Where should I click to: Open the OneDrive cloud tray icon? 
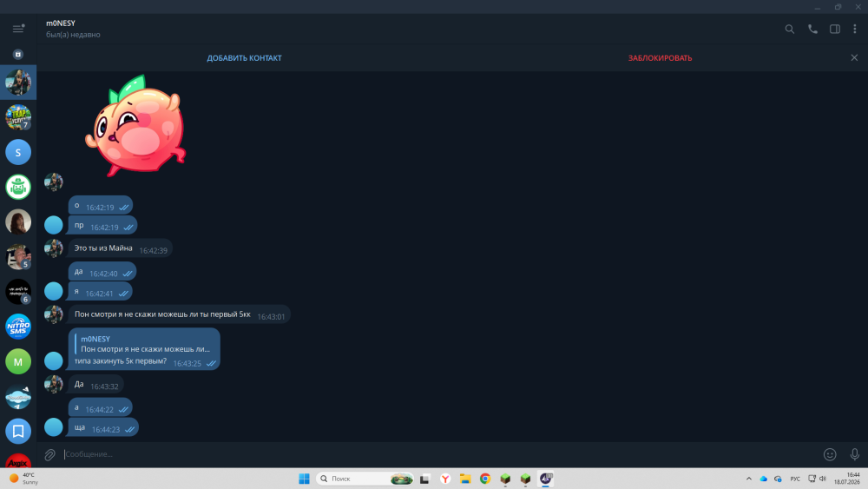(x=763, y=479)
